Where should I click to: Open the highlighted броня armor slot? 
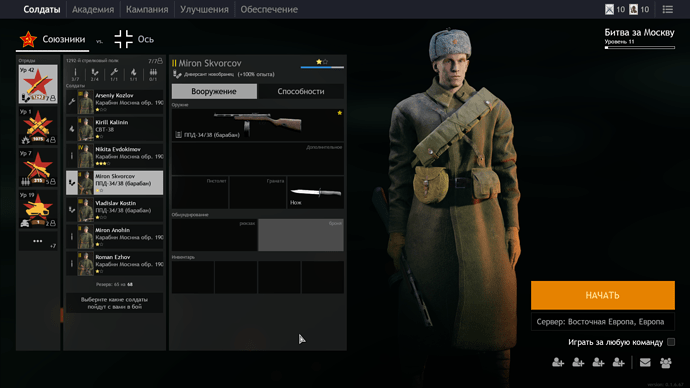click(301, 235)
